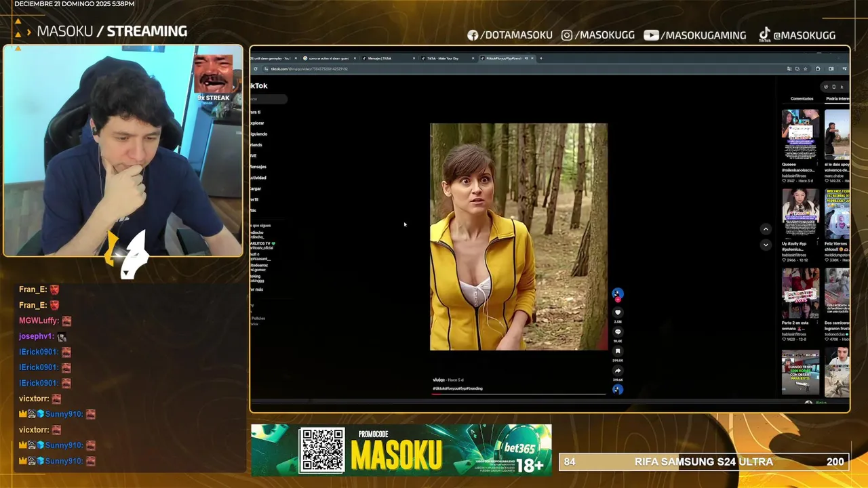The image size is (868, 488).
Task: Open Instagram icon next to MASOKUGG
Action: tap(567, 35)
